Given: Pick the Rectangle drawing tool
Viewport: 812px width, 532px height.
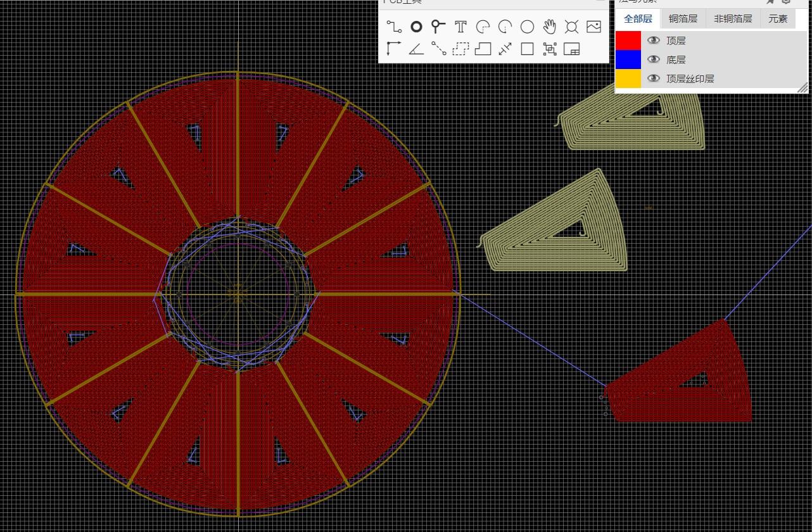Looking at the screenshot, I should tap(527, 49).
